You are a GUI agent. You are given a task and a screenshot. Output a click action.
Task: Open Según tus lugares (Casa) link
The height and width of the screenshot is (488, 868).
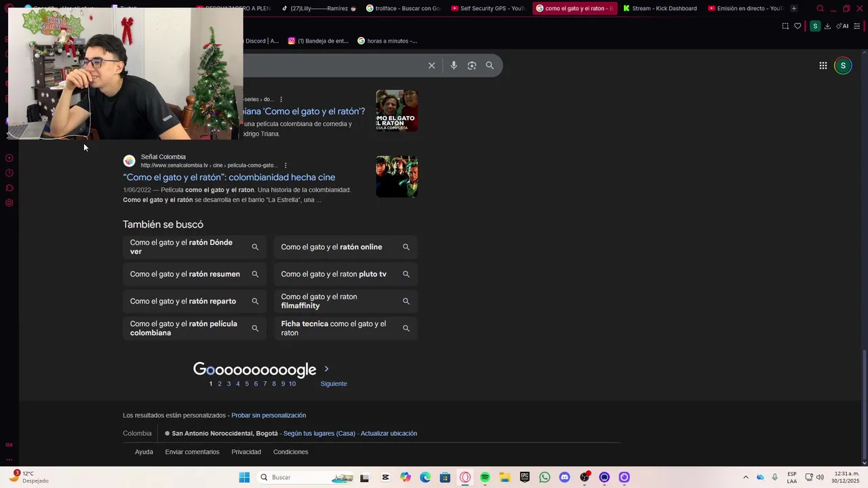click(x=319, y=434)
